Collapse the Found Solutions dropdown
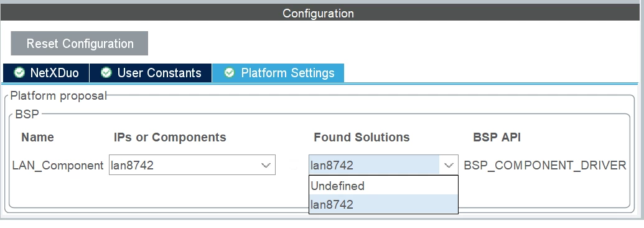The width and height of the screenshot is (644, 228). click(449, 165)
